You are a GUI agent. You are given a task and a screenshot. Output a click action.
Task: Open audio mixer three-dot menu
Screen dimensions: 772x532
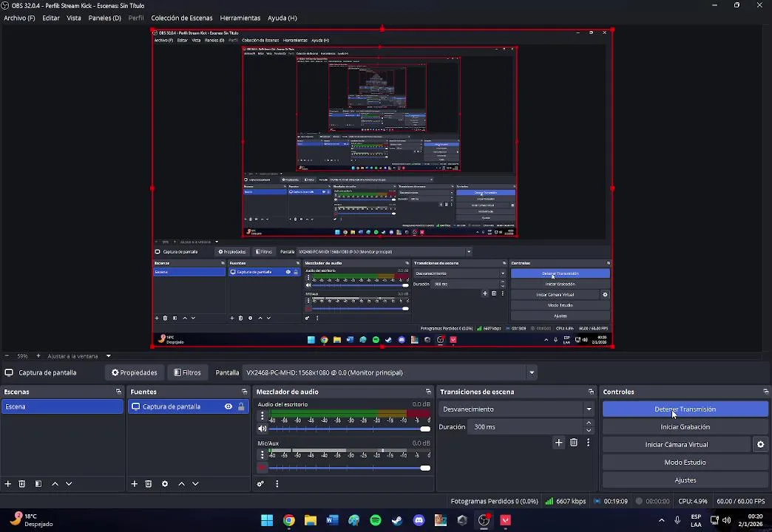coord(277,484)
